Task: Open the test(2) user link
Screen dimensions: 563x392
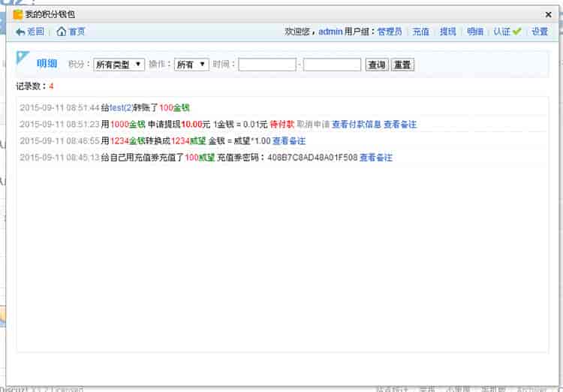Action: tap(122, 107)
